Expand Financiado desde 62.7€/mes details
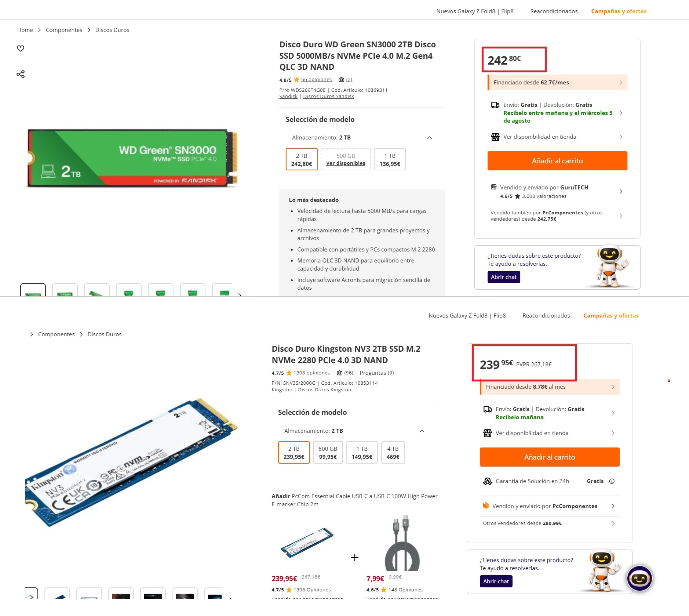 [558, 83]
